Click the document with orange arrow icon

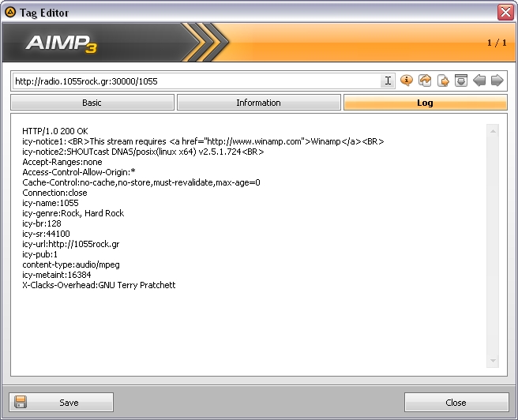click(443, 81)
